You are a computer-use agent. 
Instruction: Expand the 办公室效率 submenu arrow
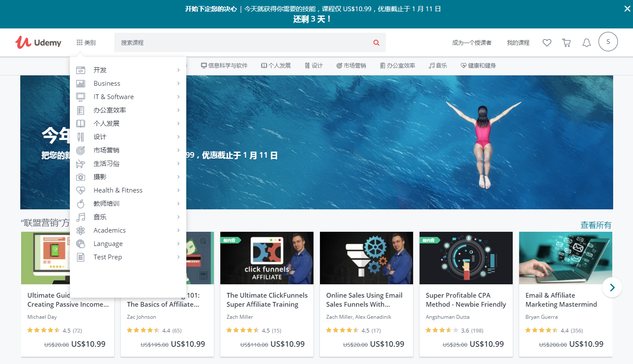click(x=178, y=110)
